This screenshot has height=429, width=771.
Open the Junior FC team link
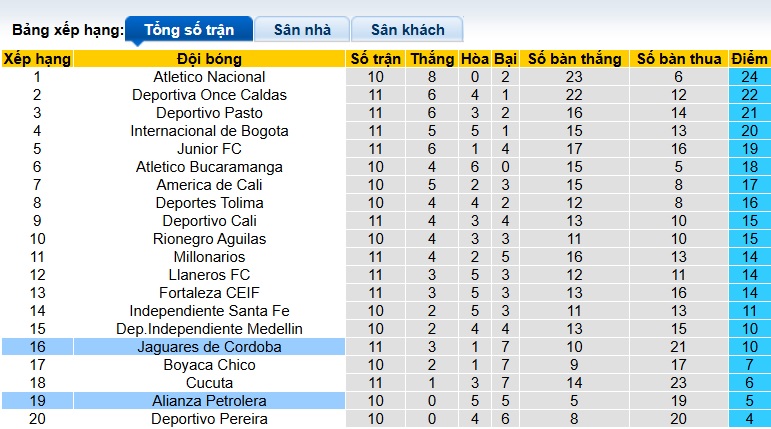pos(209,149)
